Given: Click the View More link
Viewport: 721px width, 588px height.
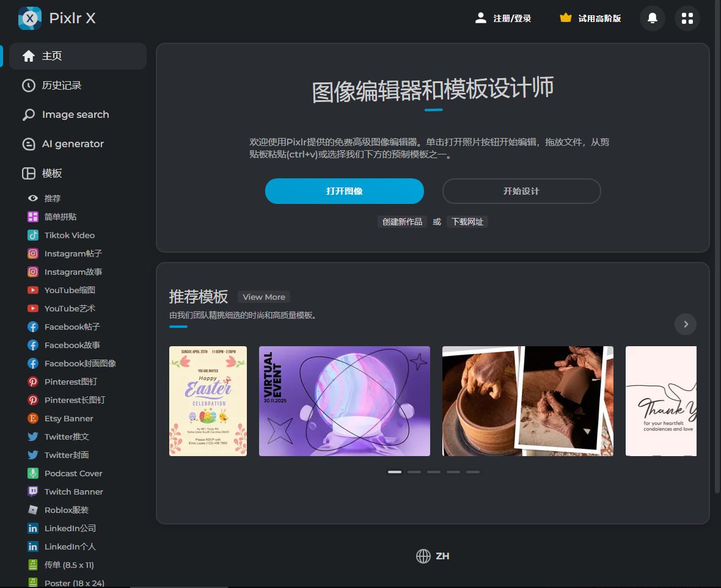Looking at the screenshot, I should tap(264, 297).
